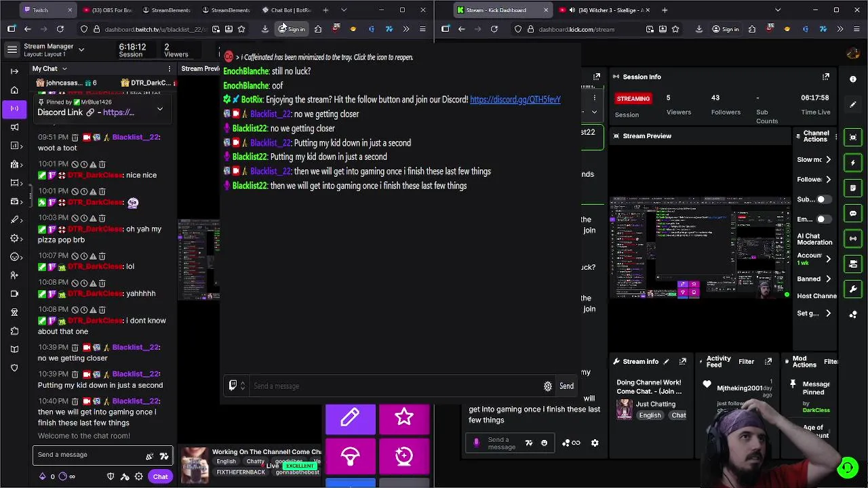Open Activity Feed Filter
868x488 pixels.
[746, 362]
